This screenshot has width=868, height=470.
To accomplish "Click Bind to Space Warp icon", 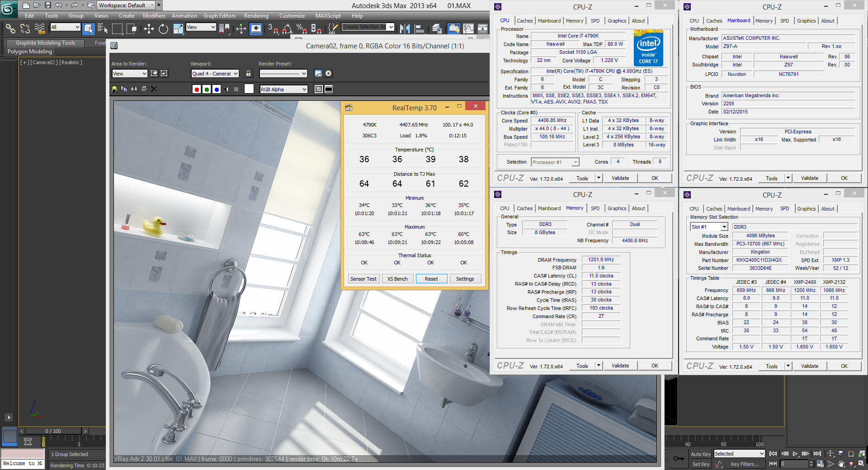I will (40, 29).
